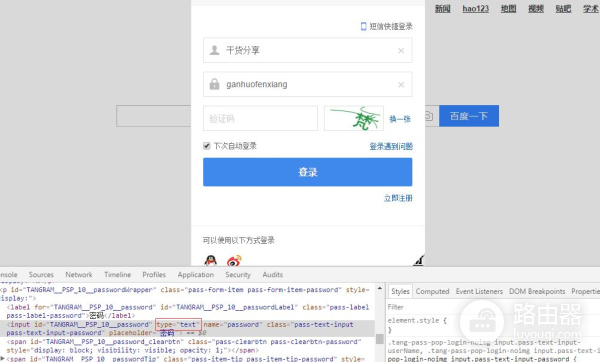Clear the username field with its X icon

(401, 51)
